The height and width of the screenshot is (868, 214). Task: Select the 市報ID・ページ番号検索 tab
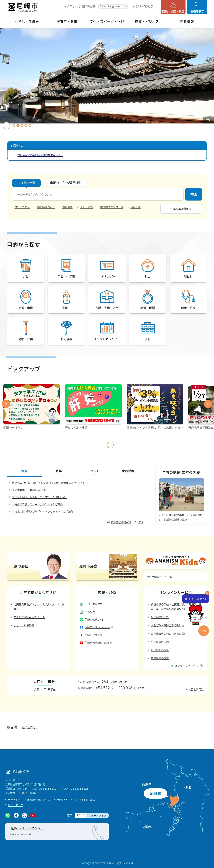click(x=65, y=183)
